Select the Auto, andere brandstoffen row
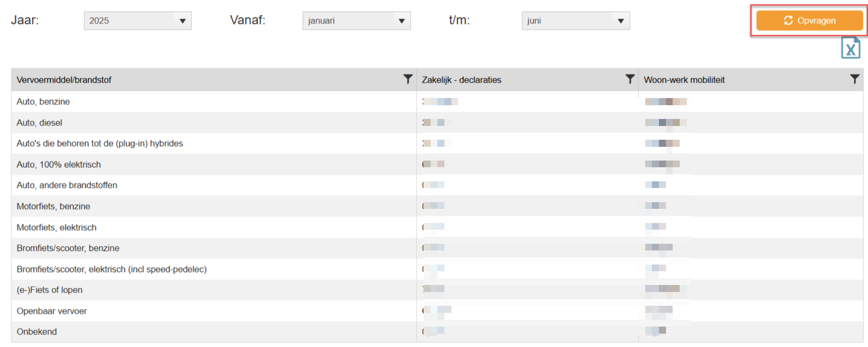Screen dimensions: 868x347 [x=437, y=185]
